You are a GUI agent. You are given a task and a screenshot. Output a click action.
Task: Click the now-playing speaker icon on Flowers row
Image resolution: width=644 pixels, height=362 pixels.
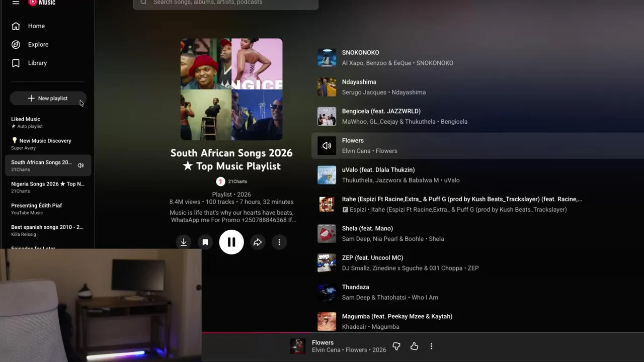[327, 146]
